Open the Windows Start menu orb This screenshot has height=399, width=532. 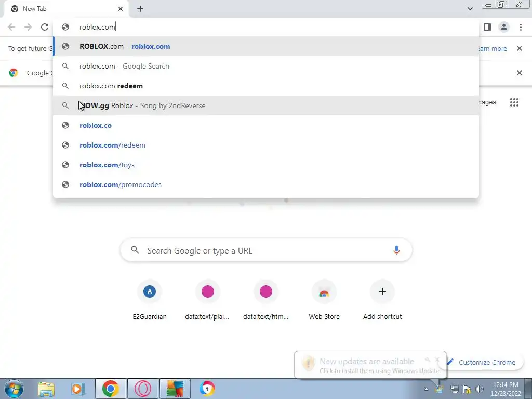coord(14,389)
